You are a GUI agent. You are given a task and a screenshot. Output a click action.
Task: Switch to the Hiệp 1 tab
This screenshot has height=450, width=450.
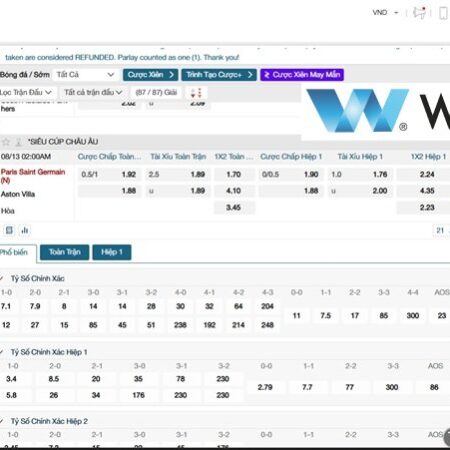112,252
